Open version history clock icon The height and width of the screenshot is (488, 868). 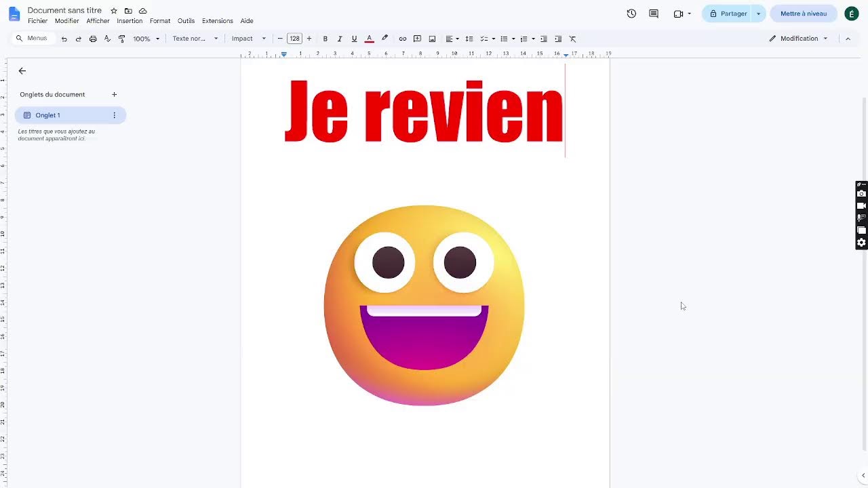tap(631, 14)
